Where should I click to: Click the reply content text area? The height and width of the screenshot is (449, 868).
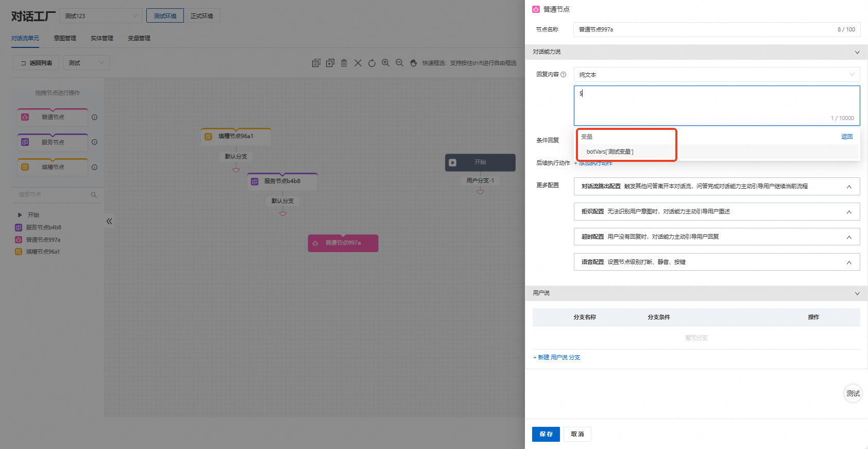point(717,106)
